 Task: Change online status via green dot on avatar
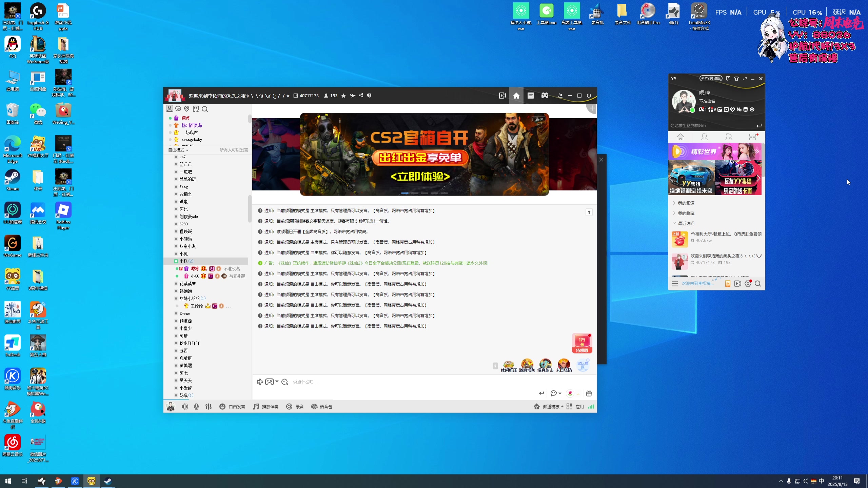pos(692,110)
